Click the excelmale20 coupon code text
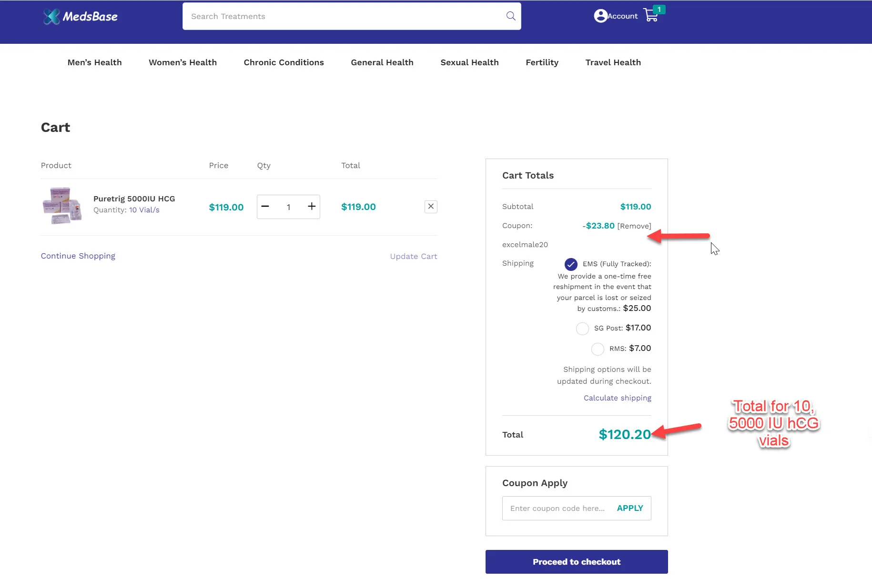872x588 pixels. 525,245
